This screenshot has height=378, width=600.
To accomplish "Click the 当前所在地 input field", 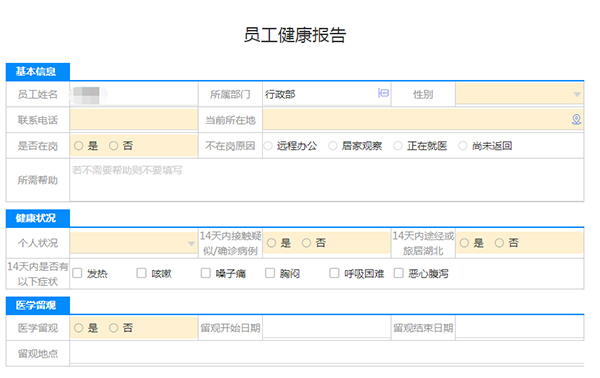I will coord(423,120).
